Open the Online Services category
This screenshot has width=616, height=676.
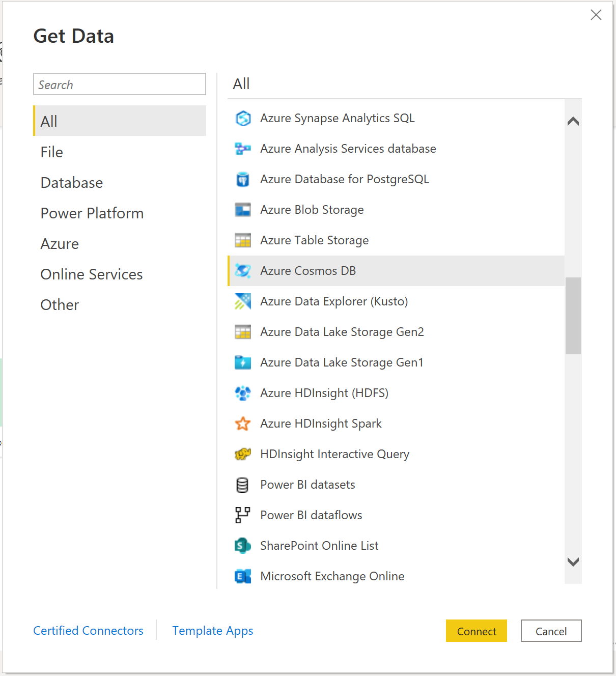tap(92, 274)
